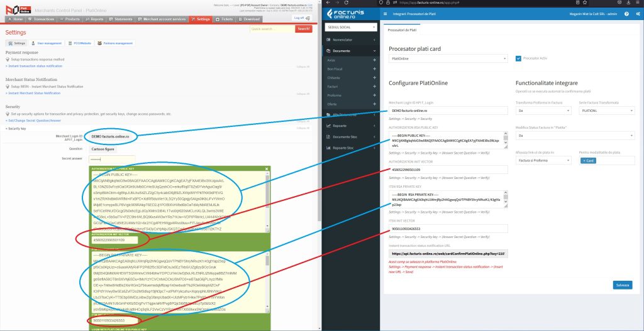644x331 pixels.
Task: Add a new Chitante with plus icon
Action: tap(374, 77)
